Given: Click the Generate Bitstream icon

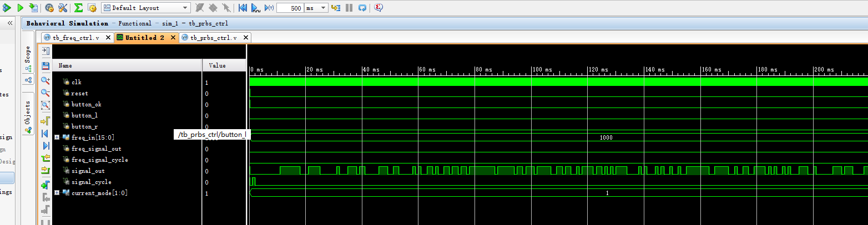Looking at the screenshot, I should [33, 8].
